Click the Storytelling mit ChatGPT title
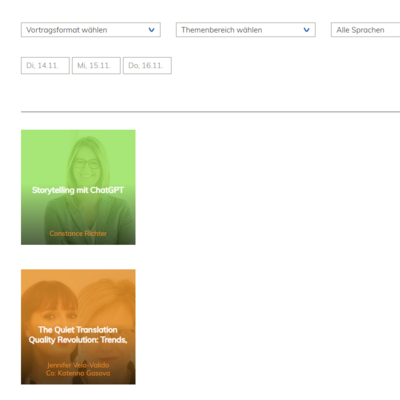 (x=78, y=190)
